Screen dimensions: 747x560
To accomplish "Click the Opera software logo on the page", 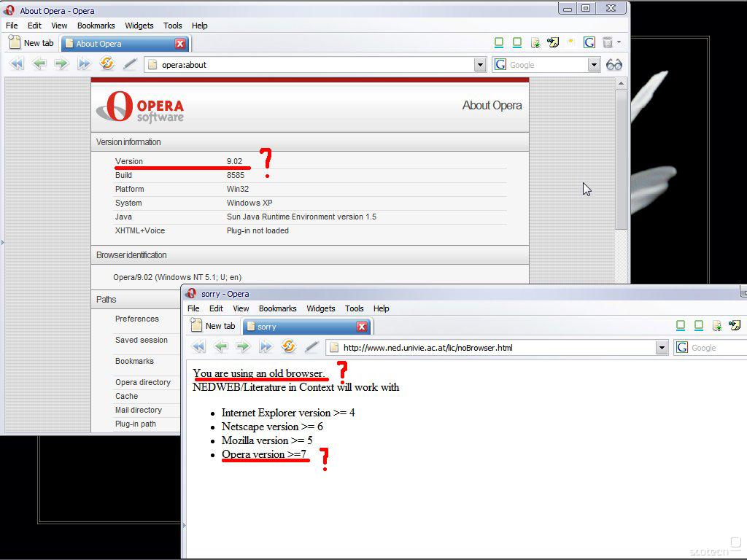I will (140, 107).
